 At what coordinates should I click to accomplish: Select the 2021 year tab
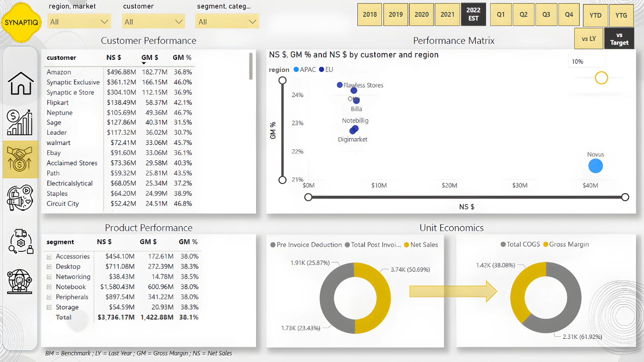[447, 15]
